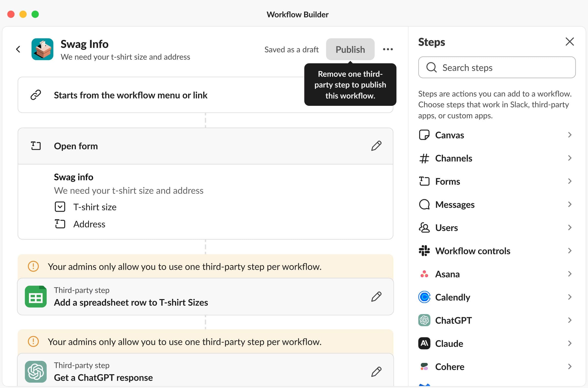This screenshot has height=388, width=588.
Task: Click the Channels hash icon
Action: click(x=424, y=158)
